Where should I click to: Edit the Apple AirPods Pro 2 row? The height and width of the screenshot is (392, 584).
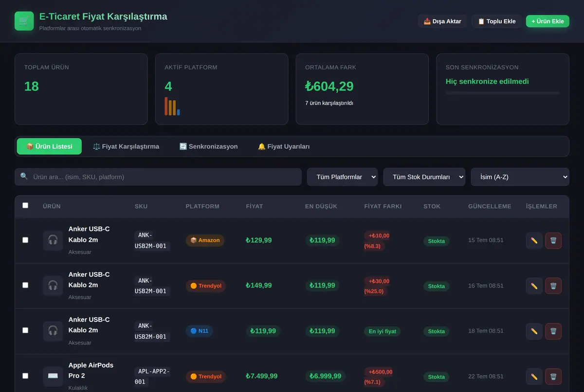(x=534, y=376)
